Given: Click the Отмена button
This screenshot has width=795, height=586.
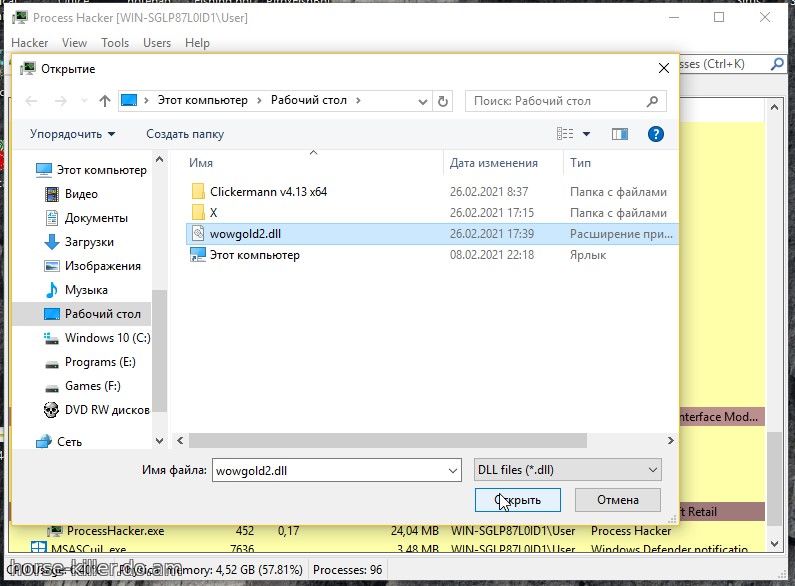Looking at the screenshot, I should click(617, 500).
